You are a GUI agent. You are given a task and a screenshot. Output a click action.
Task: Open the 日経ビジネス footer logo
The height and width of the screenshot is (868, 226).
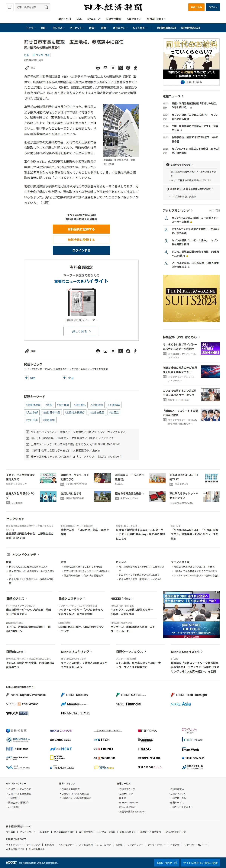click(147, 730)
